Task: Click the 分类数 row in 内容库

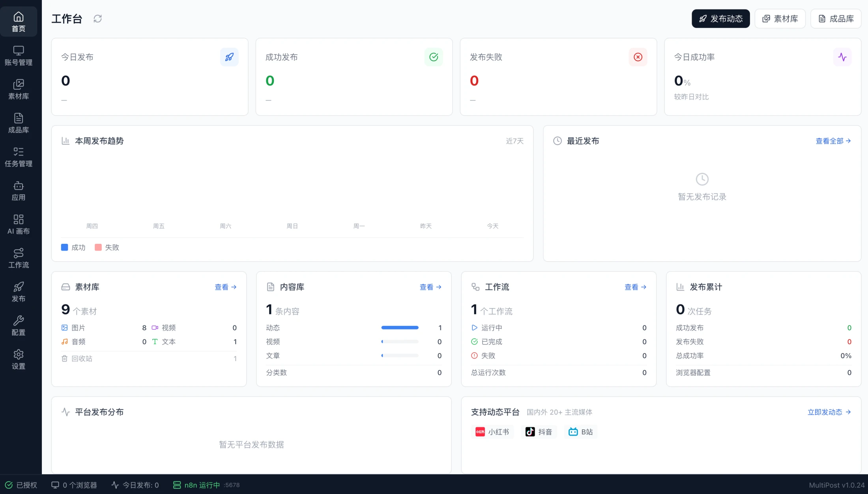Action: click(354, 372)
